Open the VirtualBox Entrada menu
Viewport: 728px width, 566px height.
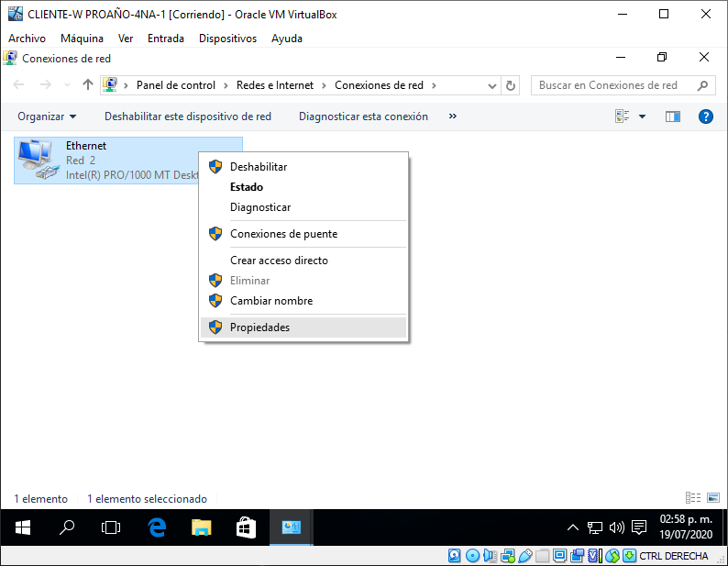point(166,39)
